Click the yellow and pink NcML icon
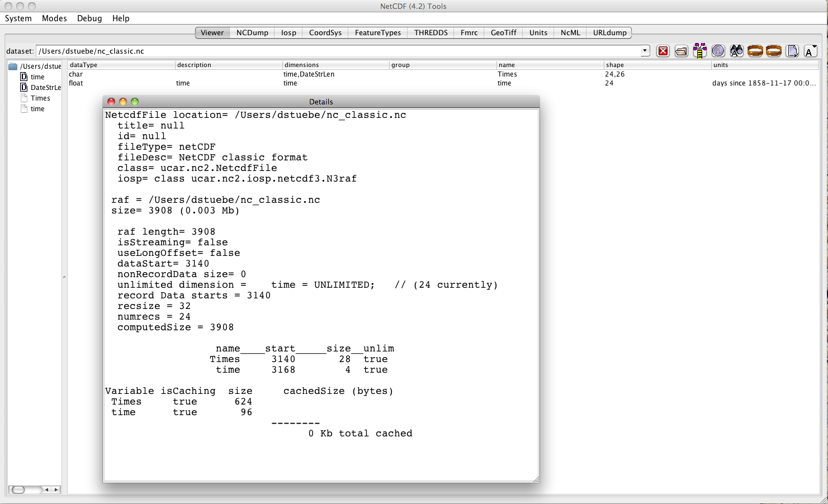This screenshot has width=828, height=504. 699,51
